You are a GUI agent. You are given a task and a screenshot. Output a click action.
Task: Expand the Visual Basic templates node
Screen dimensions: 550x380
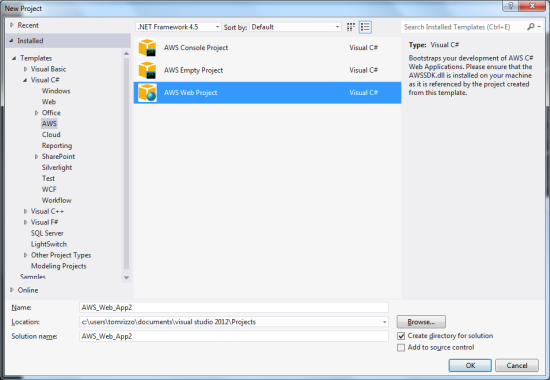pos(25,69)
